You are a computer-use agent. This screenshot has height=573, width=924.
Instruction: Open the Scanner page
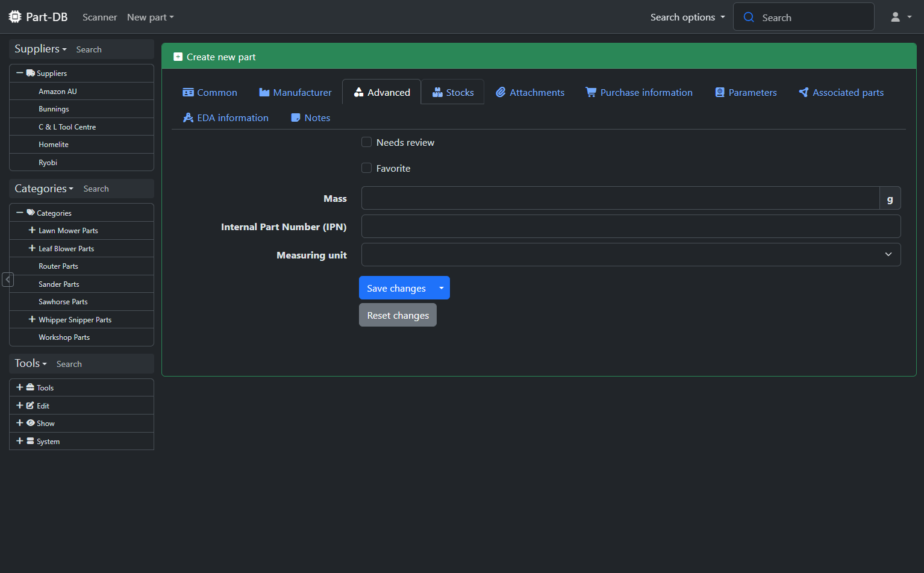coord(99,17)
